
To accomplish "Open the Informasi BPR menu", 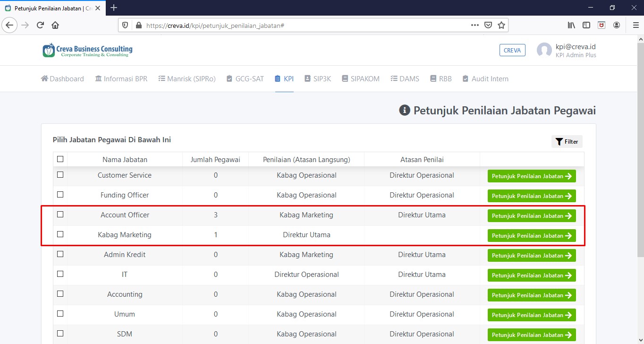I will click(x=121, y=79).
